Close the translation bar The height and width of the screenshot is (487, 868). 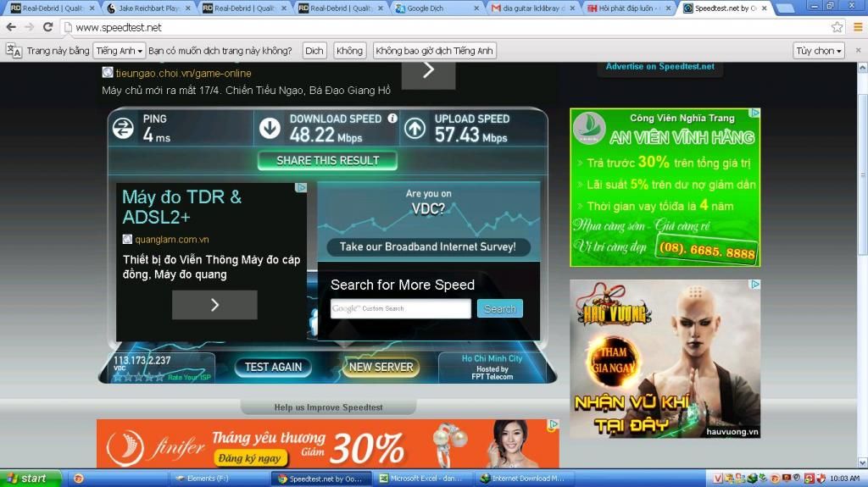pyautogui.click(x=858, y=50)
